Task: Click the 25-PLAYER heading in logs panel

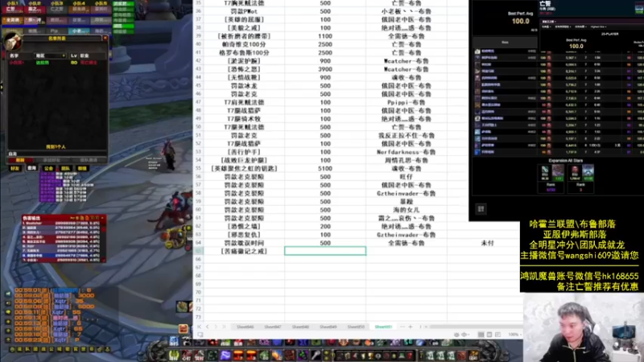Action: click(609, 34)
